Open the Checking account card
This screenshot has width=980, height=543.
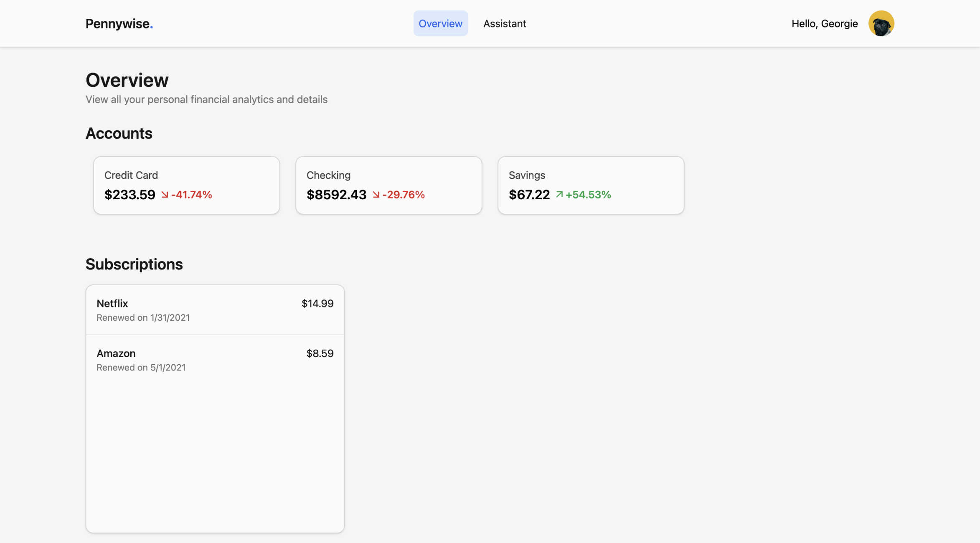tap(388, 185)
